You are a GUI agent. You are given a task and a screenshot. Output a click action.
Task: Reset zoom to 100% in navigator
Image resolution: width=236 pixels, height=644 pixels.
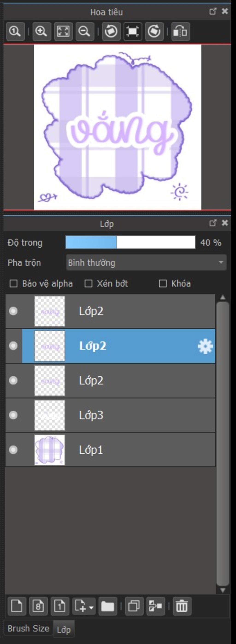pyautogui.click(x=15, y=32)
